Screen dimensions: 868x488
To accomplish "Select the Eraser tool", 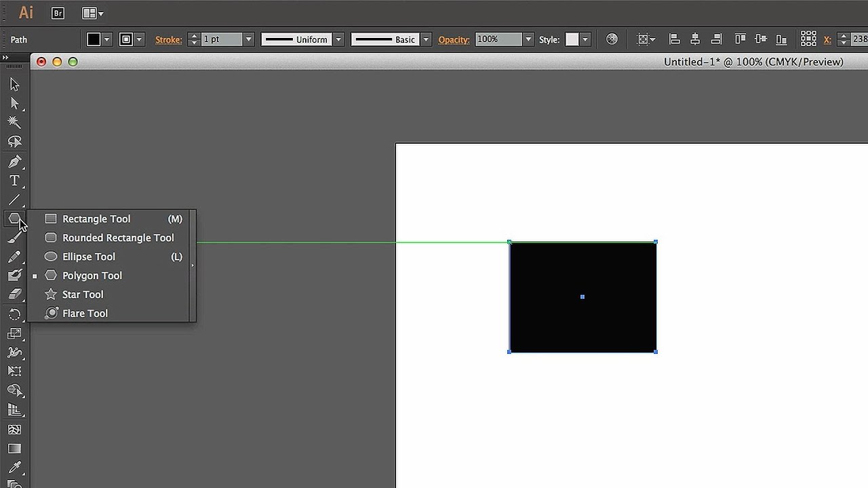I will pyautogui.click(x=14, y=294).
